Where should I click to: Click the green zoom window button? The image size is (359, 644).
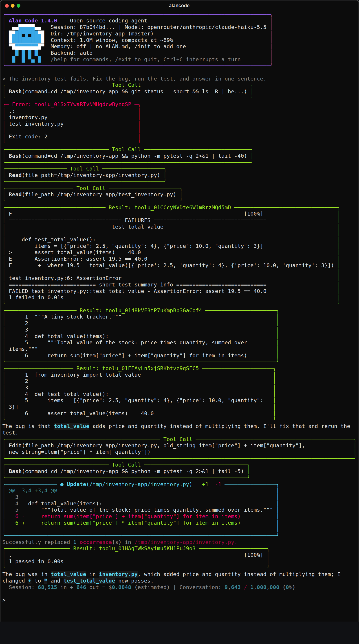coord(18,6)
